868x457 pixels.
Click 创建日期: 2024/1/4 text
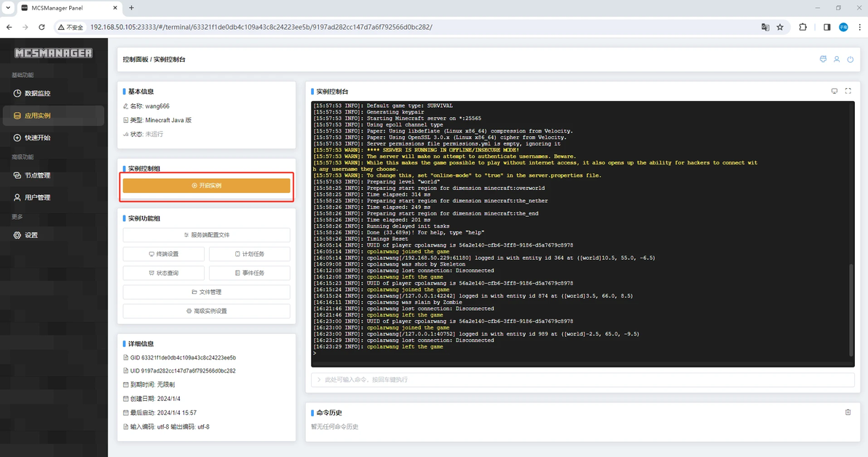coord(155,399)
